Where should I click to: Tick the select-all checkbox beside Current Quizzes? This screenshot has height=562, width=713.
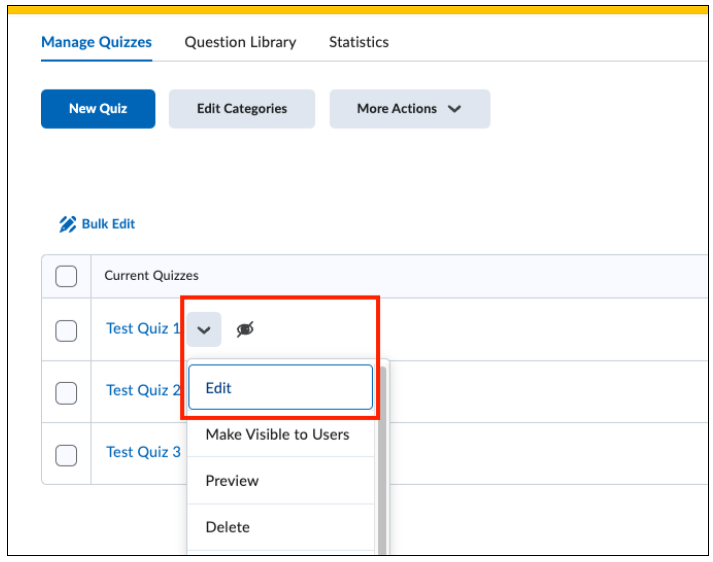[x=66, y=276]
